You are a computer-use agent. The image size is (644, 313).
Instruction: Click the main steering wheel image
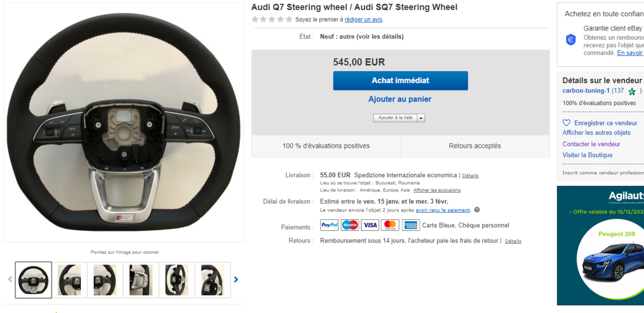click(x=124, y=122)
